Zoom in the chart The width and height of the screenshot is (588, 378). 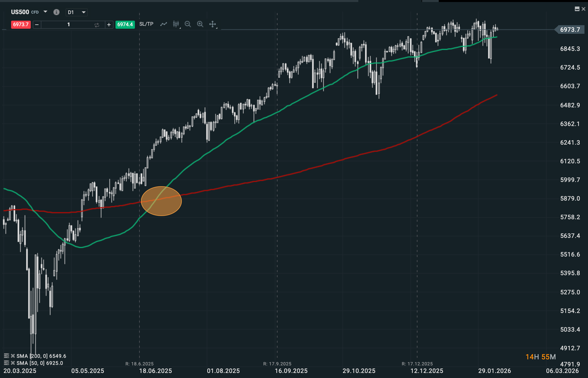200,24
